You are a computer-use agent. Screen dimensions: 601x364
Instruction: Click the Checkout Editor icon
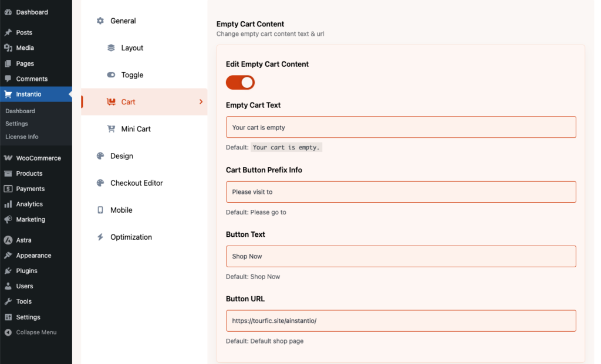click(100, 183)
